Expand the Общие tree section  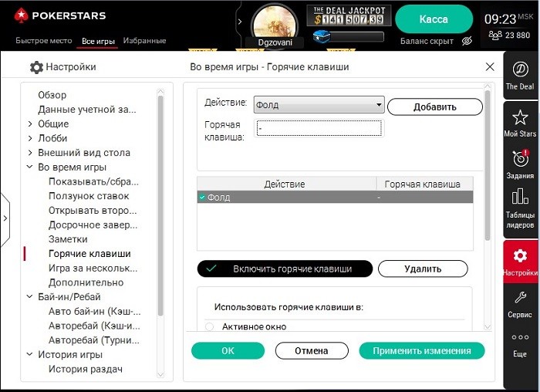pyautogui.click(x=30, y=123)
